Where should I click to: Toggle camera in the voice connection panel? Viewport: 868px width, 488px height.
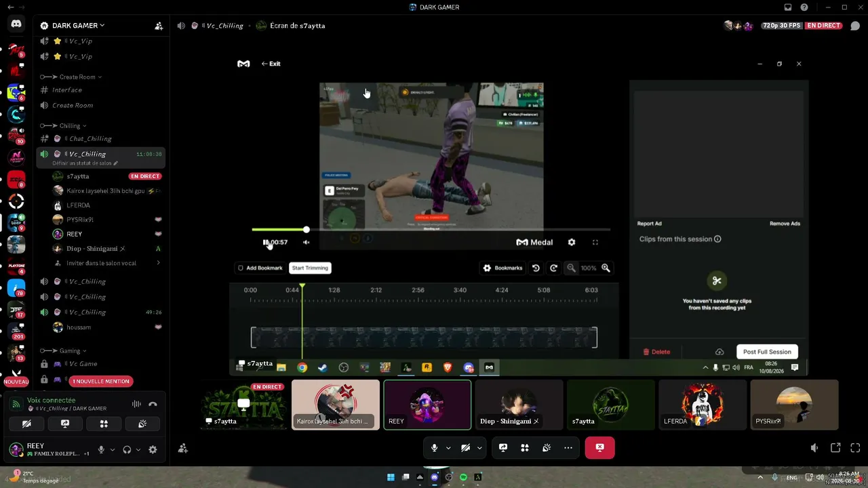[26, 424]
